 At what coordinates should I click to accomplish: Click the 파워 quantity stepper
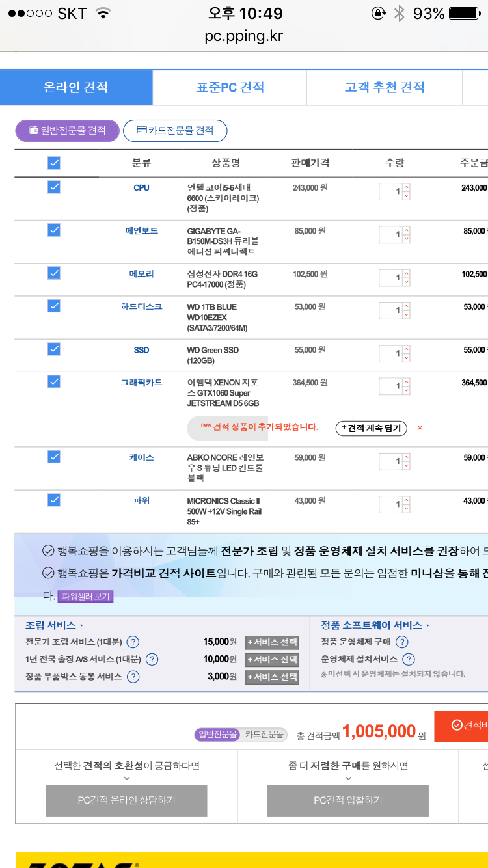(x=407, y=505)
